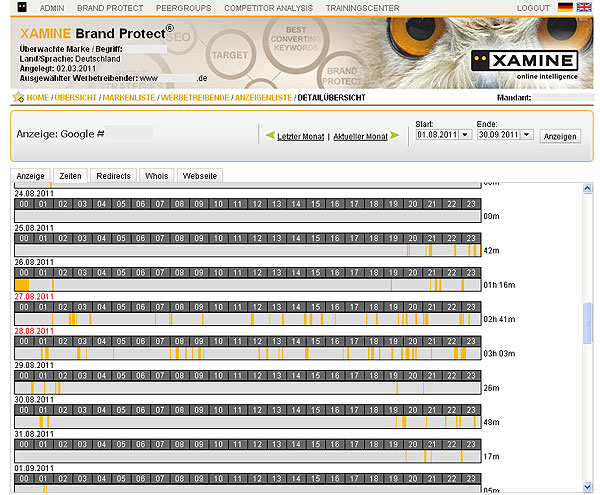Click the vertical scrollbar thumb
The image size is (600, 495).
coord(587,323)
